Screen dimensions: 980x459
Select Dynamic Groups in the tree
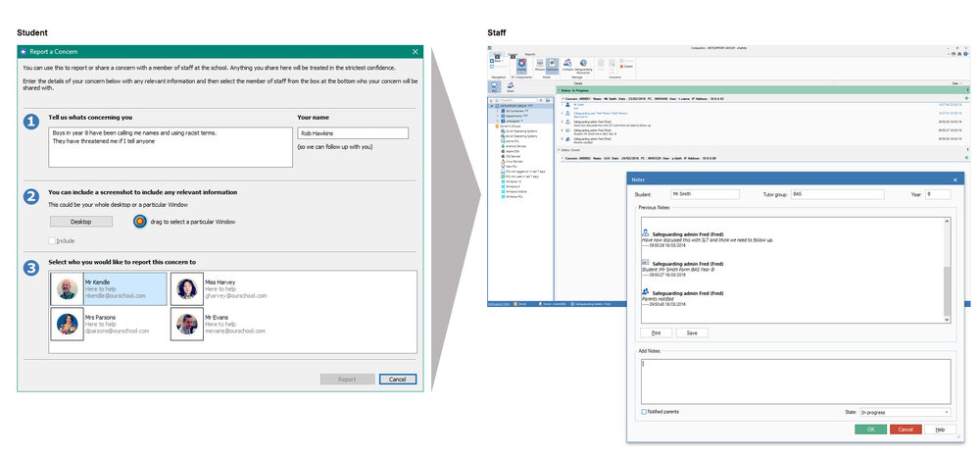coord(507,127)
